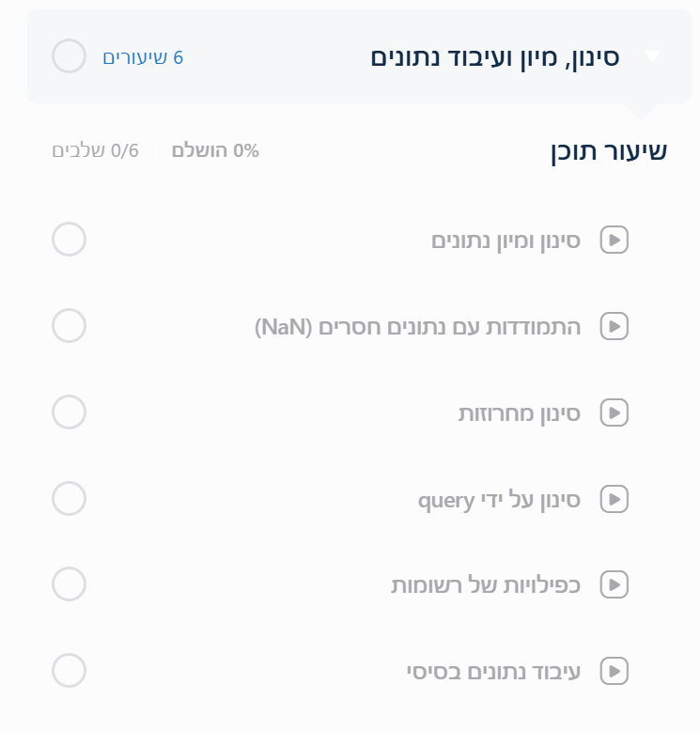Toggle completion circle for NaN lesson
The height and width of the screenshot is (731, 700).
tap(69, 326)
